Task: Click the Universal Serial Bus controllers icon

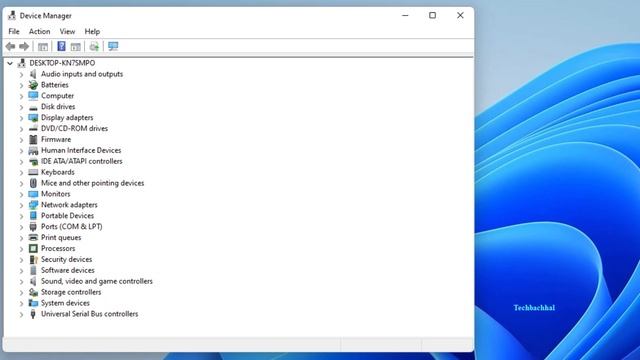Action: coord(33,314)
